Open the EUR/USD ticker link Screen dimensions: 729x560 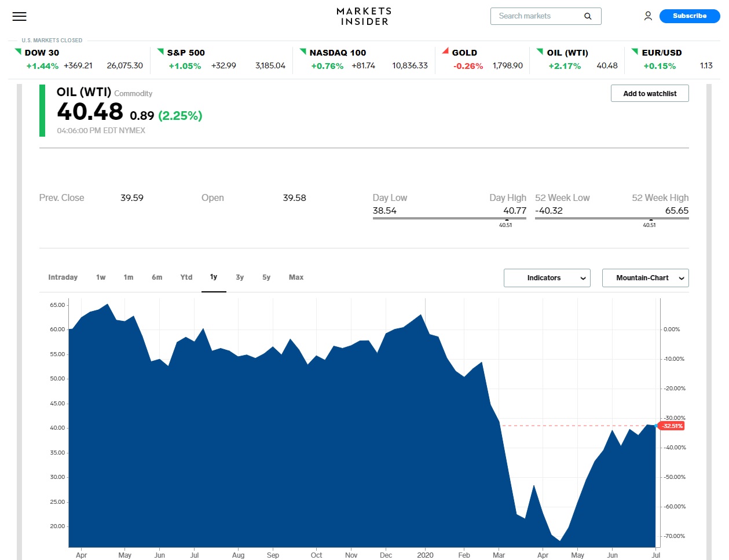tap(662, 53)
